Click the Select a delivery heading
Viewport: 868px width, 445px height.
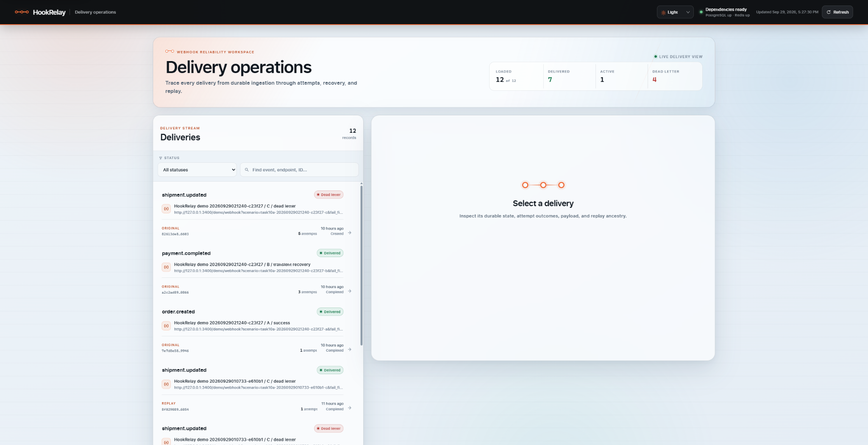point(543,204)
